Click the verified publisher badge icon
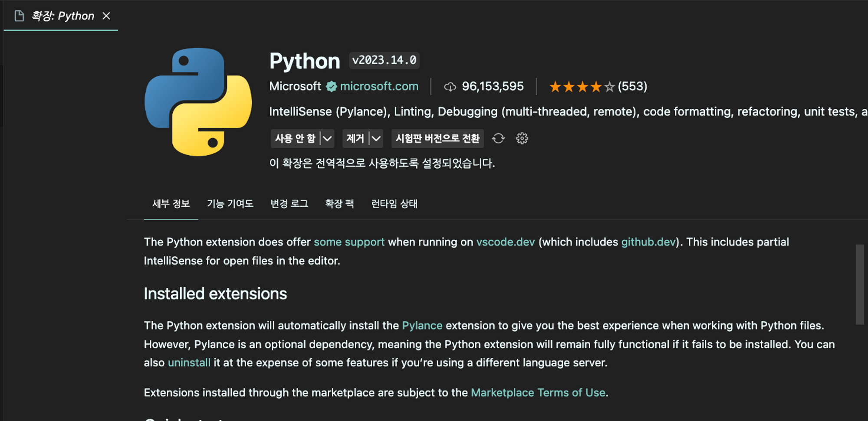Screen dimensions: 868x421 point(332,87)
